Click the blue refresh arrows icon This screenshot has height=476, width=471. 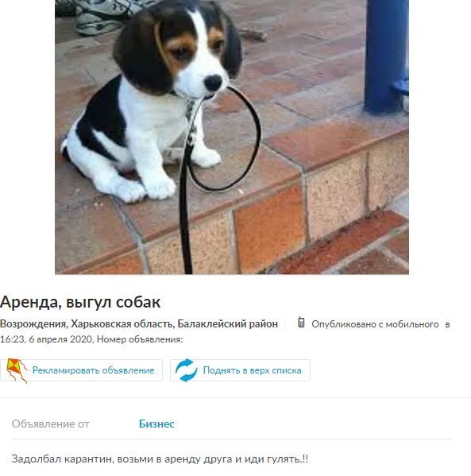(x=186, y=370)
